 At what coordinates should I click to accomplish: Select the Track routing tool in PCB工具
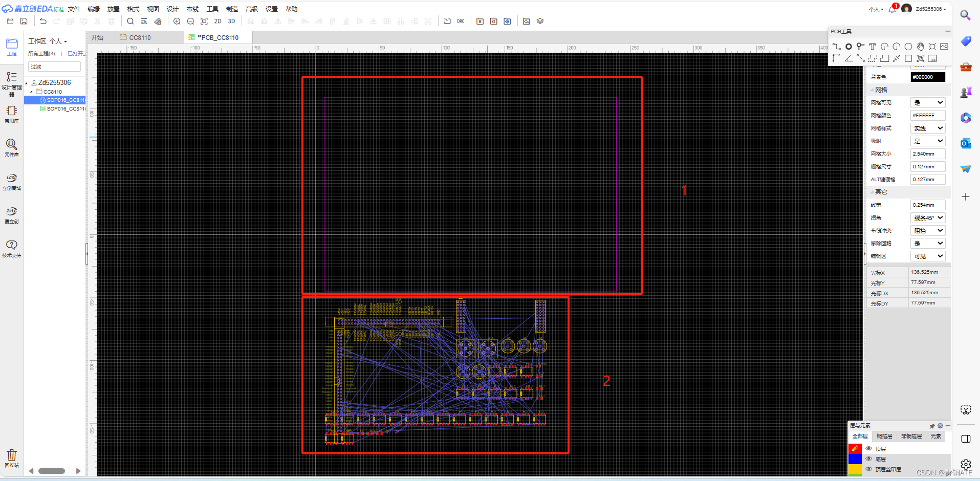click(837, 47)
